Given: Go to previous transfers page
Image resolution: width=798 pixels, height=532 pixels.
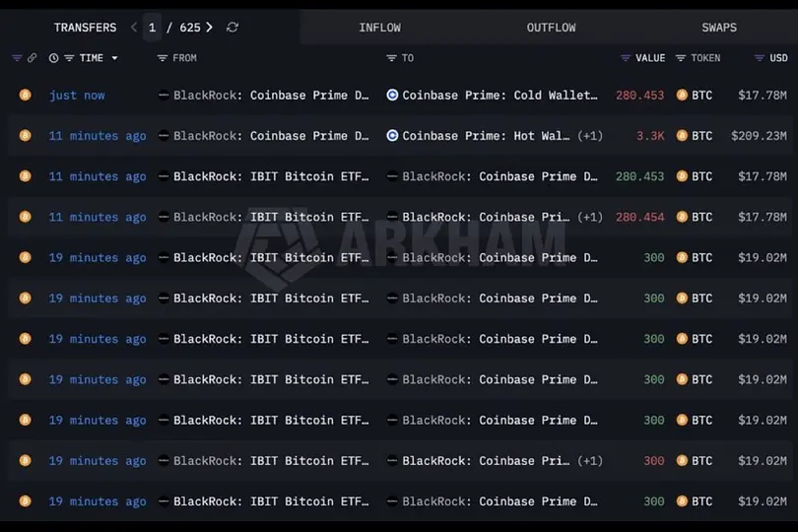Looking at the screenshot, I should 134,28.
